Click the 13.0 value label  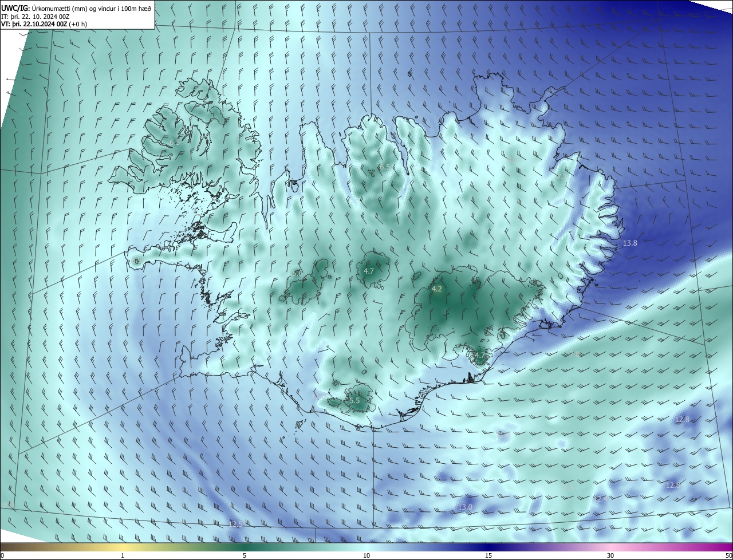coord(465,507)
